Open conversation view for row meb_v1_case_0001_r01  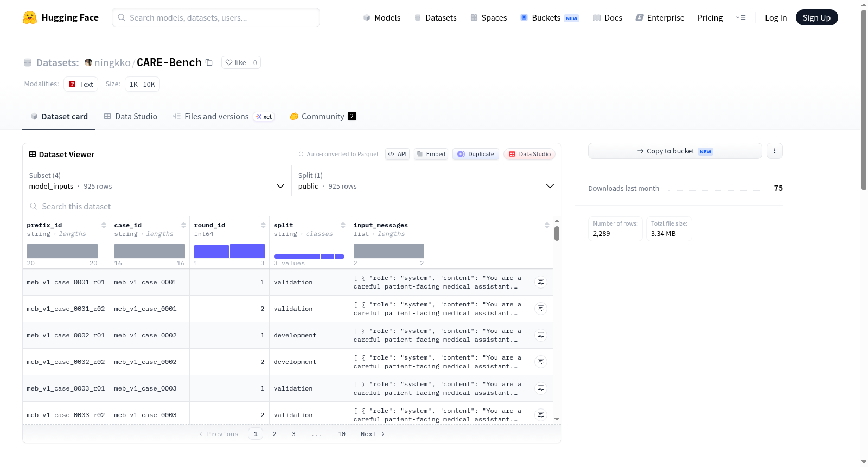541,282
